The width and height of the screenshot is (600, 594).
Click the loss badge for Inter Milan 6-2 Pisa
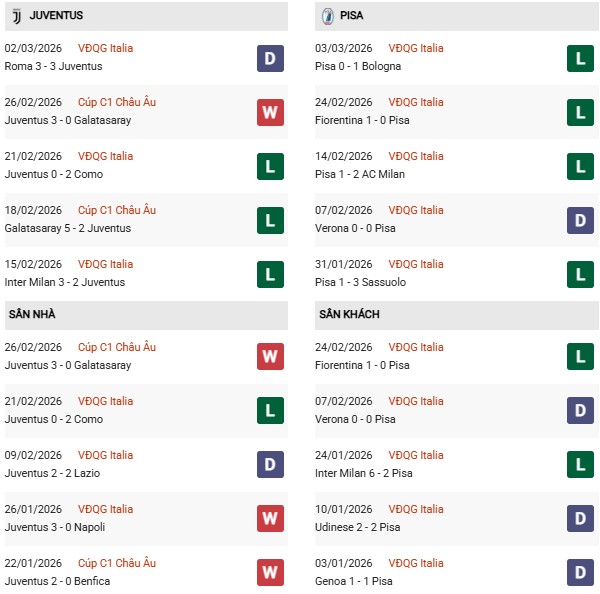581,465
